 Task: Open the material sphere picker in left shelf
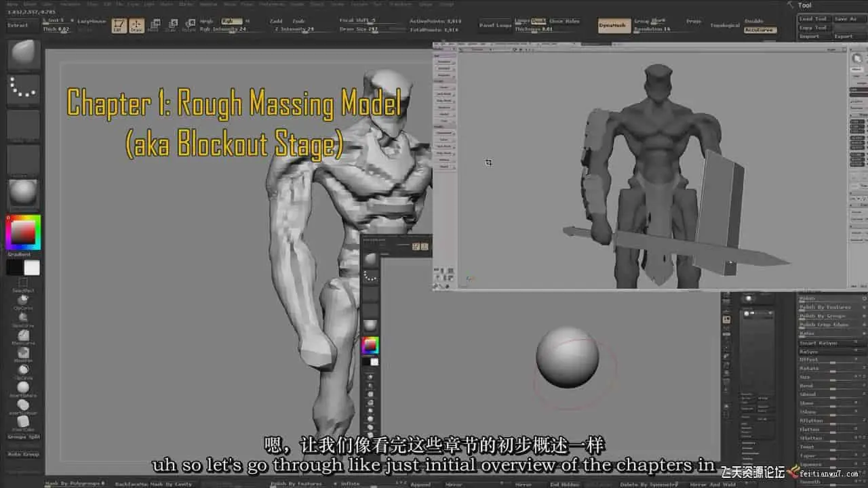click(x=23, y=195)
